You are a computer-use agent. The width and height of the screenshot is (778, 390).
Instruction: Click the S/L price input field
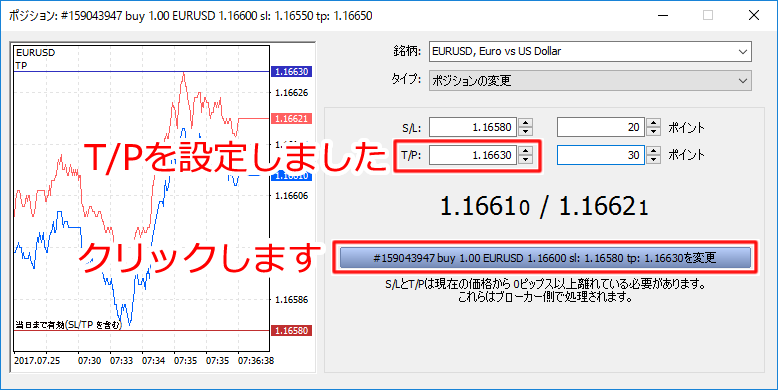pos(473,127)
